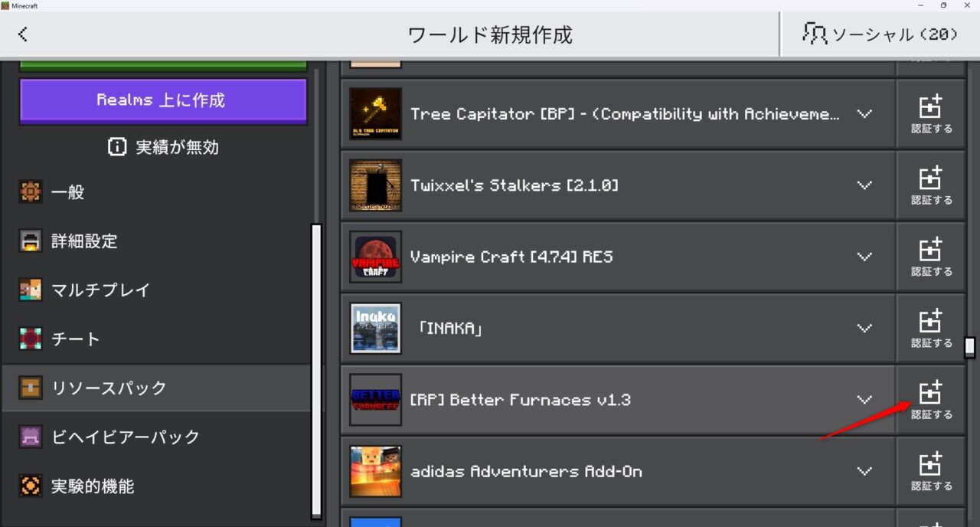Click the [RP] Better Furnaces v1.3 title

(x=521, y=400)
